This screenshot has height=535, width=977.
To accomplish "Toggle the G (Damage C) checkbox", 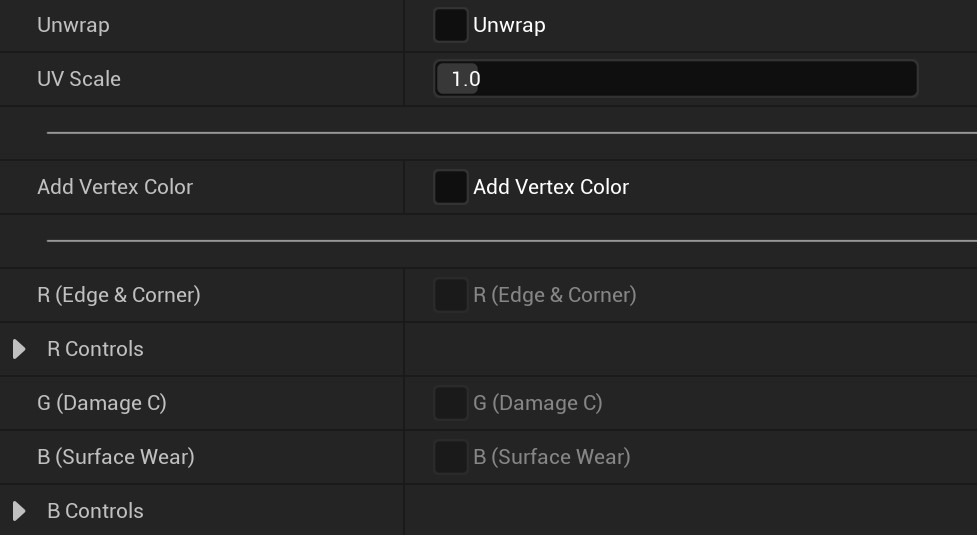I will (x=450, y=403).
